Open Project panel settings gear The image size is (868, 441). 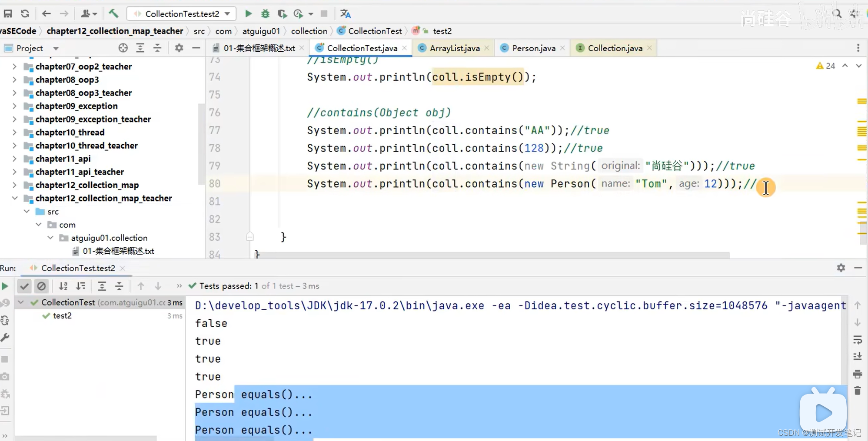pos(179,48)
